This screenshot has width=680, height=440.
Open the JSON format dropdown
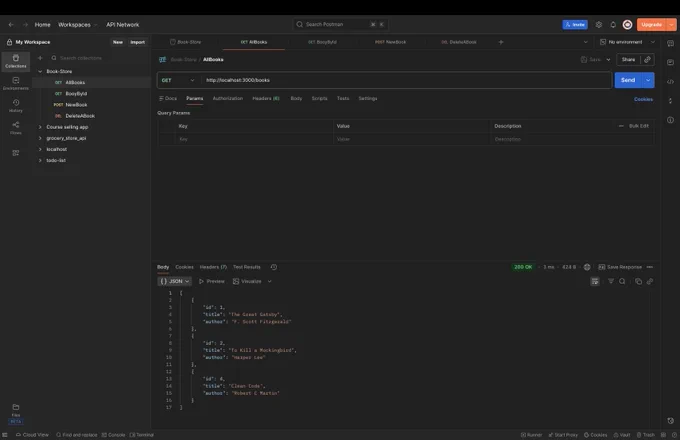click(174, 281)
